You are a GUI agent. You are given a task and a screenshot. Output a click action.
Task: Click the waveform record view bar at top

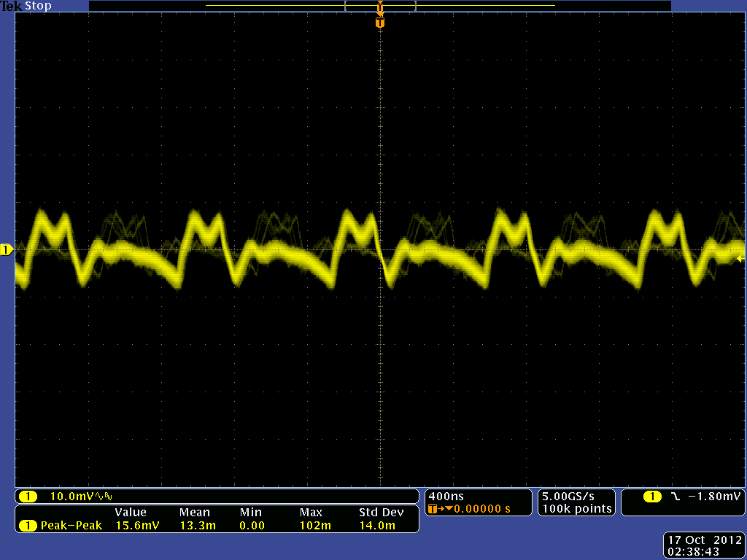click(x=379, y=6)
